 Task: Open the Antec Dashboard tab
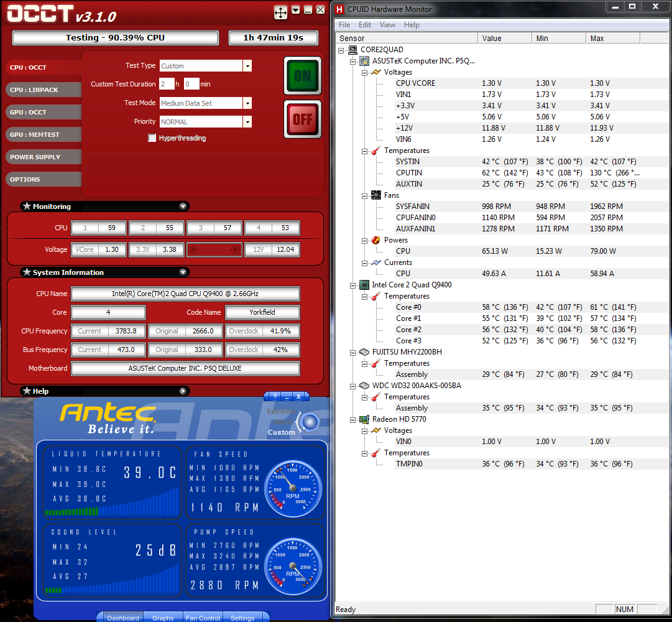click(x=123, y=618)
